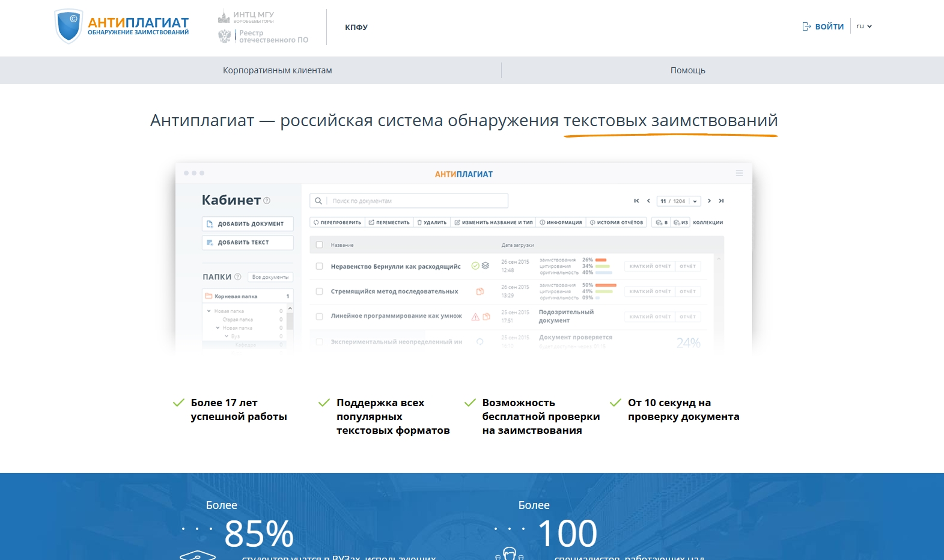Collapse the first Новая папка tree node
The width and height of the screenshot is (944, 560).
coord(209,311)
